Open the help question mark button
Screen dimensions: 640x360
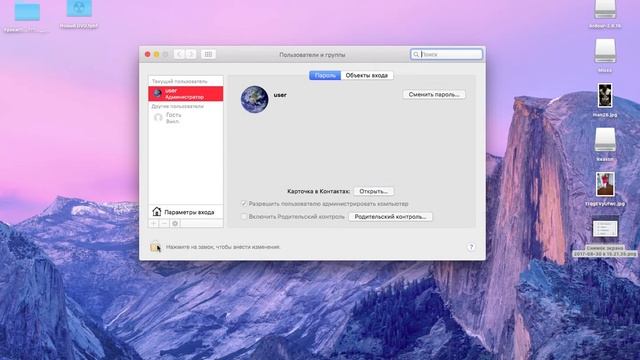tap(471, 247)
